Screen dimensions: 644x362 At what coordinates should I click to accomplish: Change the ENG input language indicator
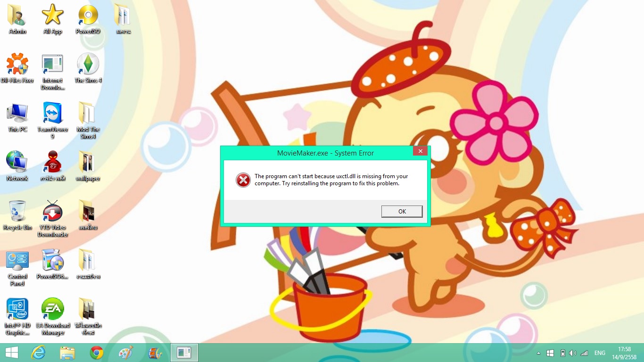tap(600, 353)
